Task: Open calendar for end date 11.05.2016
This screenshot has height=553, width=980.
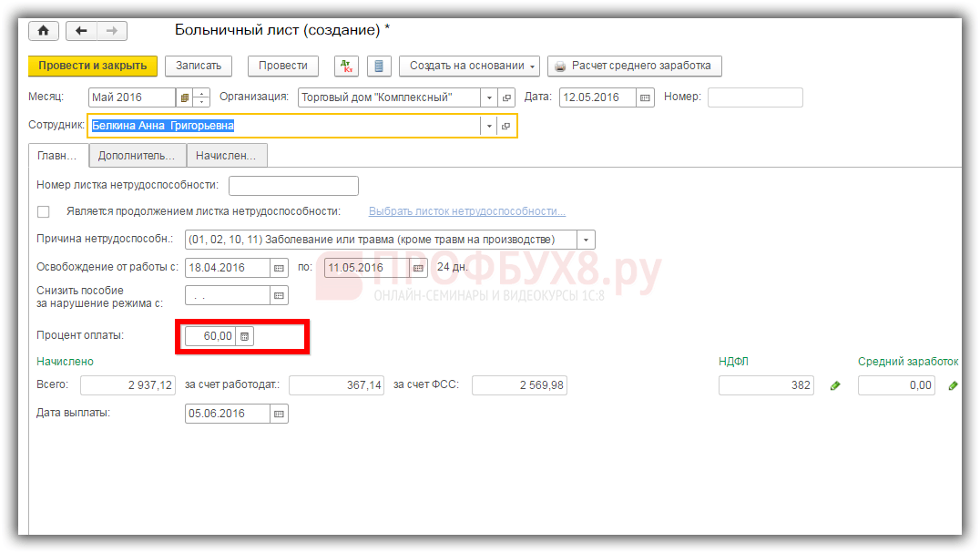Action: [418, 268]
